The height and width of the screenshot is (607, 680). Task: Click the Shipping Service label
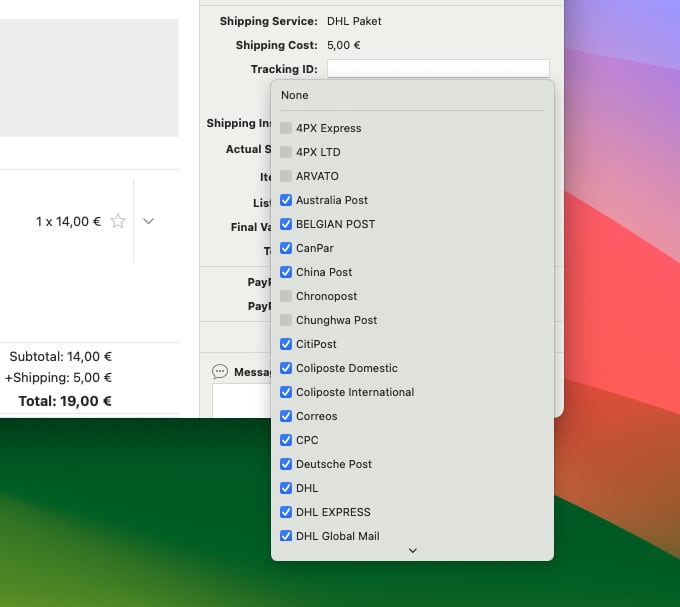pyautogui.click(x=268, y=21)
